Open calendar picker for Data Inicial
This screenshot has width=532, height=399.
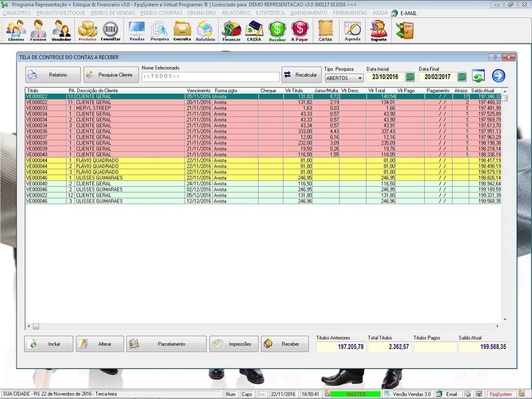(410, 76)
